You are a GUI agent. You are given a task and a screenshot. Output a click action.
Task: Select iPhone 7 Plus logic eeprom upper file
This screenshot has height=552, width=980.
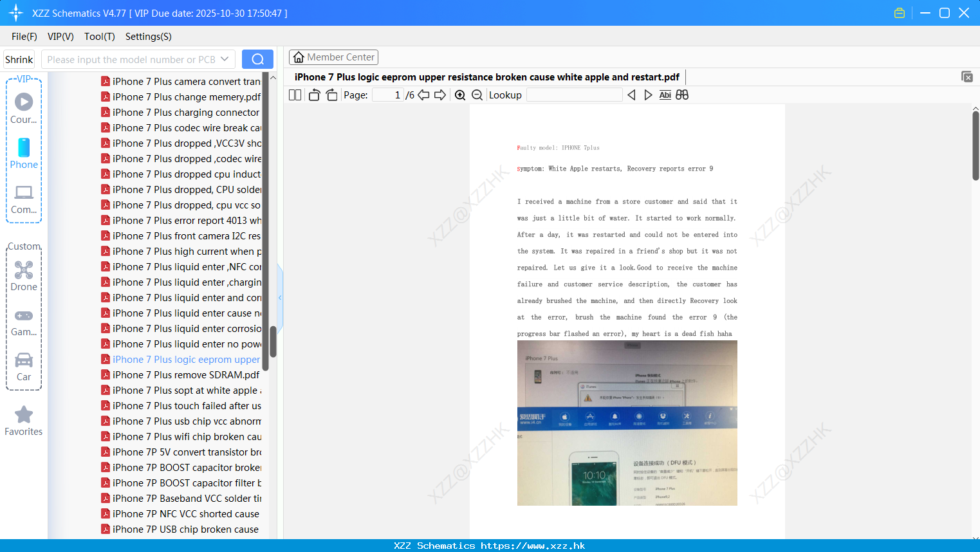[x=181, y=360]
